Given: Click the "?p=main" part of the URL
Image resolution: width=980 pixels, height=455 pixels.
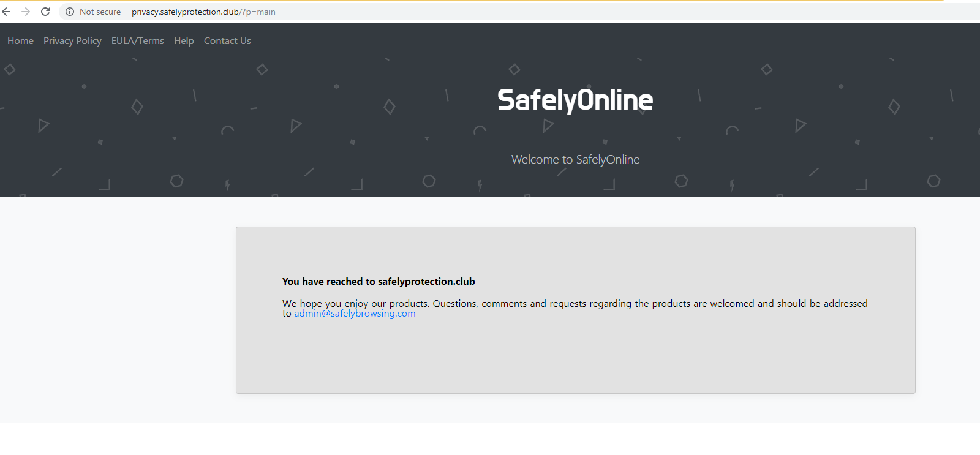Looking at the screenshot, I should 258,12.
